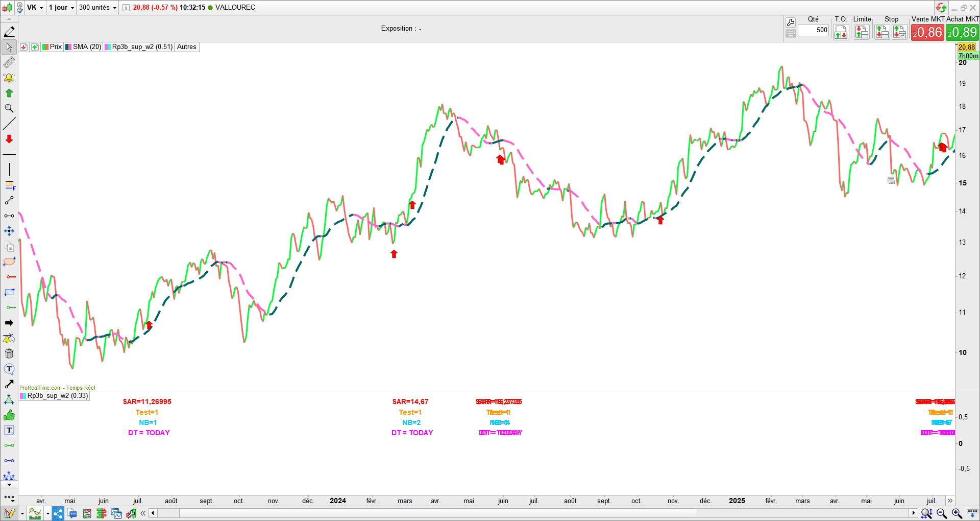The height and width of the screenshot is (521, 980).
Task: Insert a text box with T tool
Action: click(x=9, y=430)
